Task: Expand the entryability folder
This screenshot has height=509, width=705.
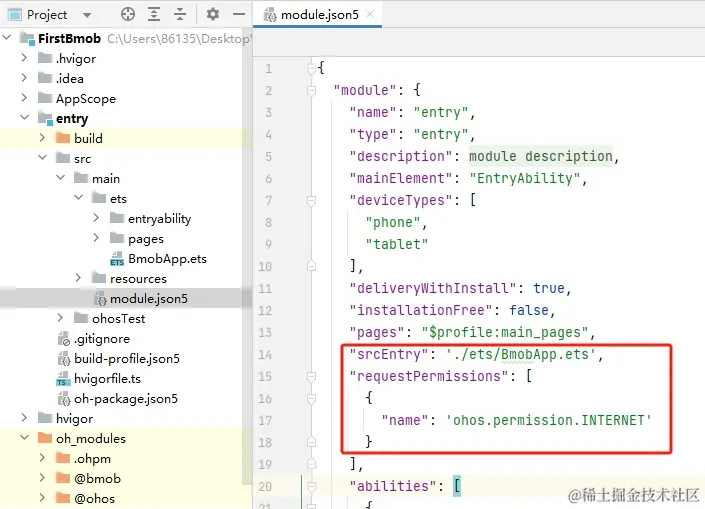Action: [x=96, y=218]
